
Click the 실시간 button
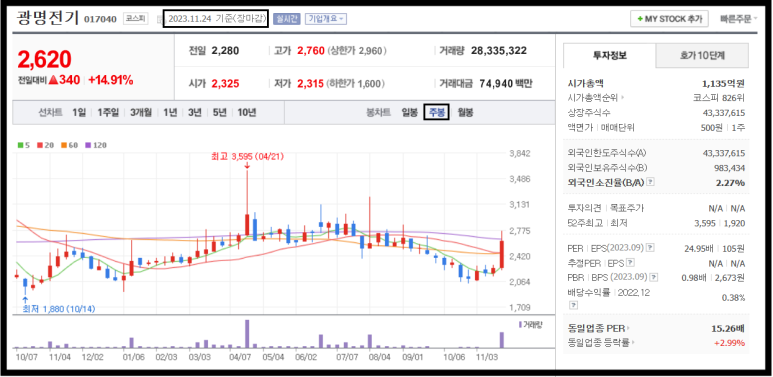[286, 19]
